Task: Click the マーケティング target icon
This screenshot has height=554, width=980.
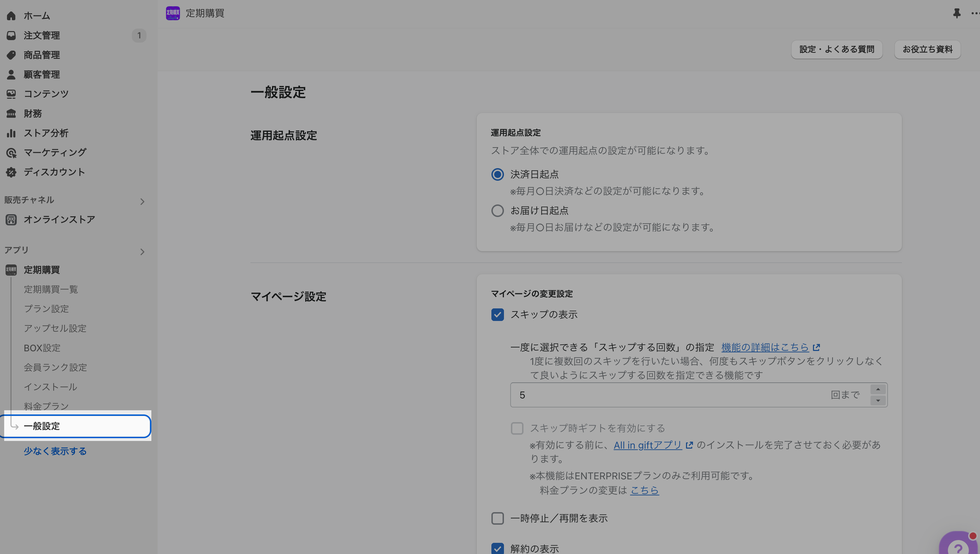Action: (11, 152)
